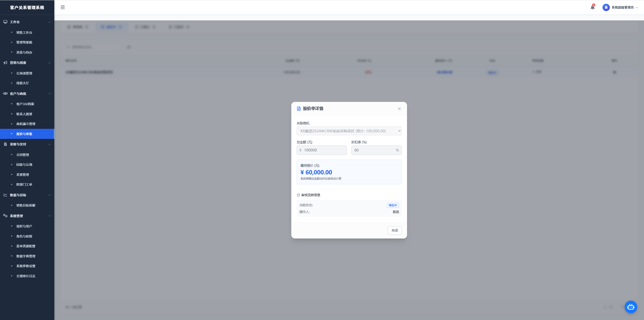Collapse the 客户与商机 section chevron
The width and height of the screenshot is (644, 320).
tap(50, 94)
